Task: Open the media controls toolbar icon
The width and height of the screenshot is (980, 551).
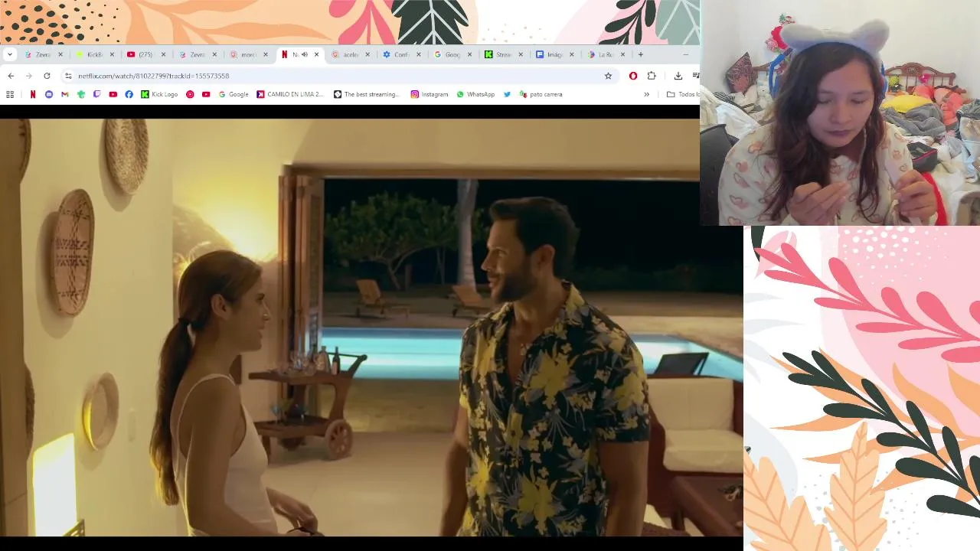Action: tap(695, 76)
